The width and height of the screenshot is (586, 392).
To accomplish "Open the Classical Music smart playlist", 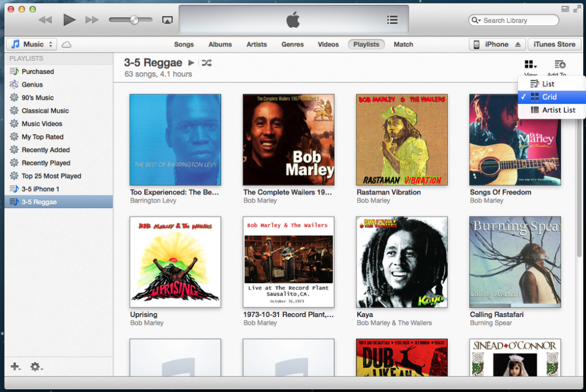I will click(59, 110).
